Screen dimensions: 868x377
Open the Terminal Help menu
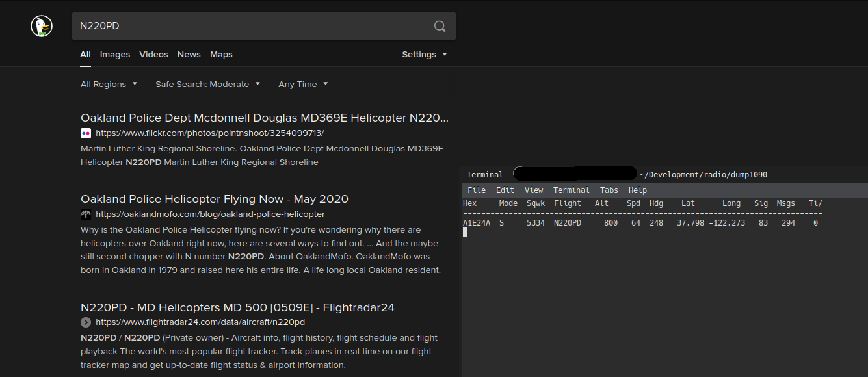point(638,190)
